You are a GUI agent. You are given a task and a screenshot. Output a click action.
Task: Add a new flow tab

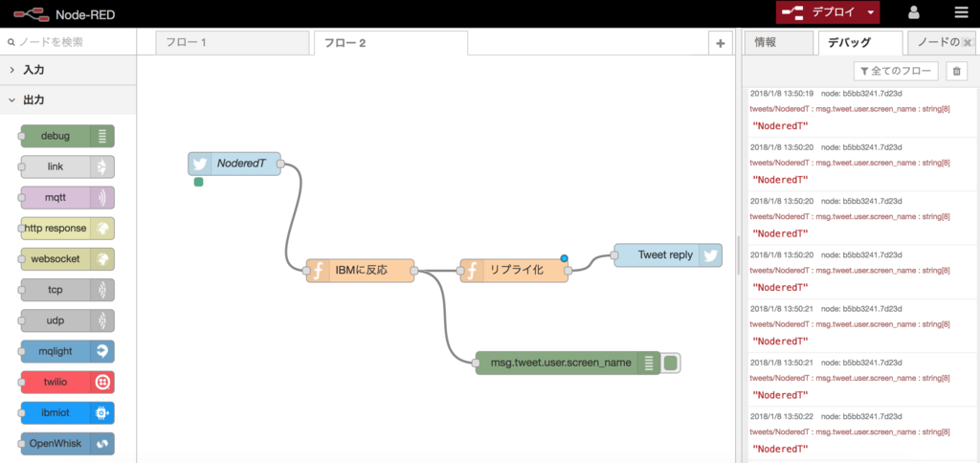pyautogui.click(x=720, y=43)
